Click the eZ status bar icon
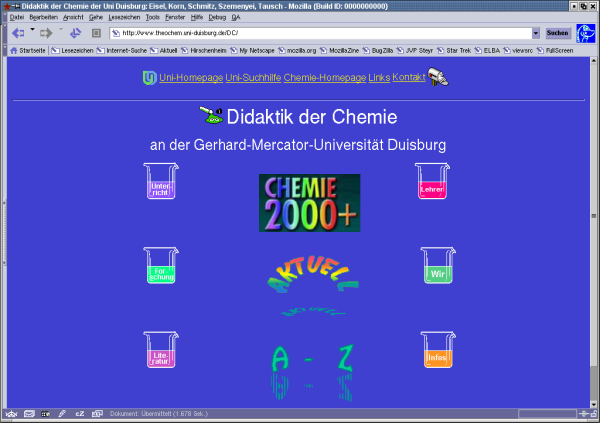 coord(80,414)
